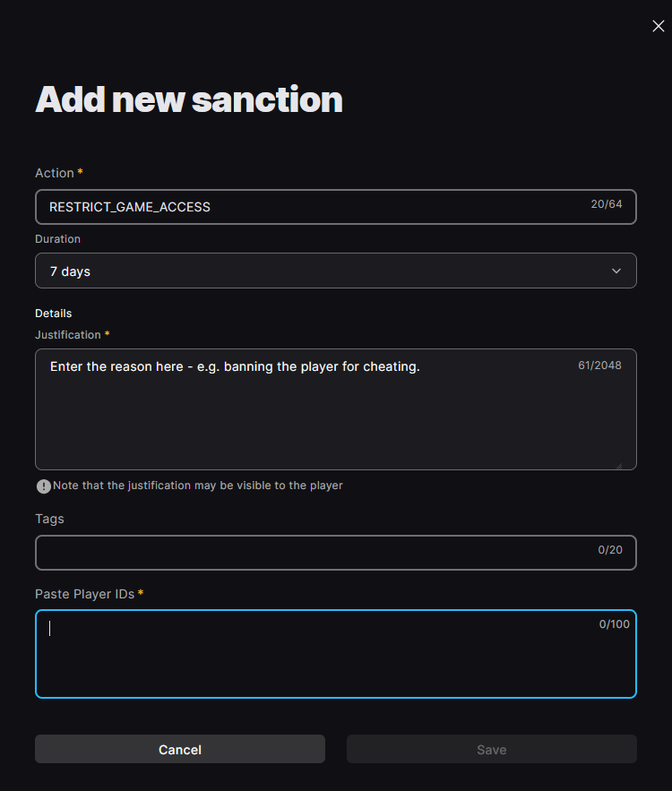Click the dropdown chevron on Duration field
Viewport: 672px width, 791px height.
[x=616, y=271]
